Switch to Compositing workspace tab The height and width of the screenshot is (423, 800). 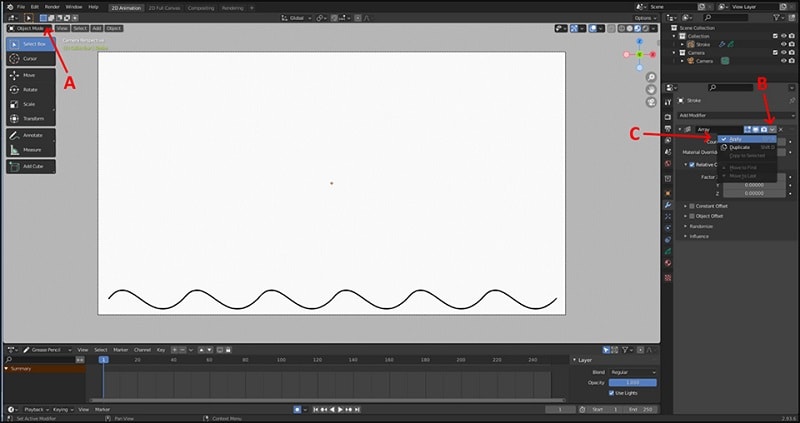[x=201, y=8]
